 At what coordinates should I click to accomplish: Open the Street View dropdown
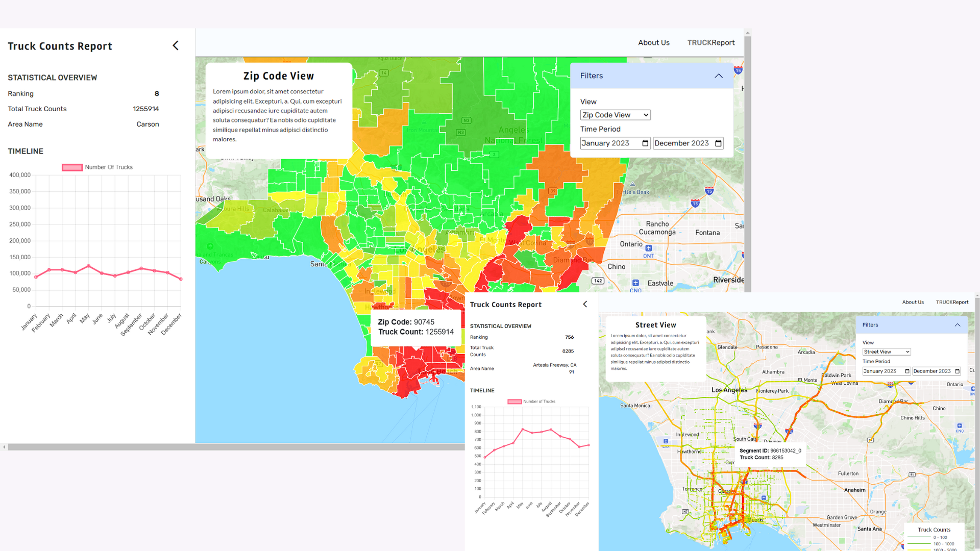[887, 352]
